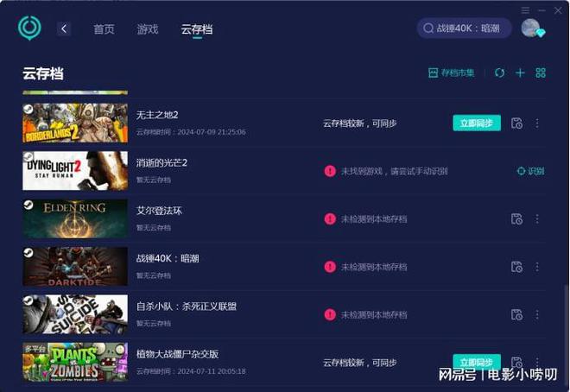Image resolution: width=570 pixels, height=392 pixels.
Task: Switch to grid view layout icon
Action: 541,73
